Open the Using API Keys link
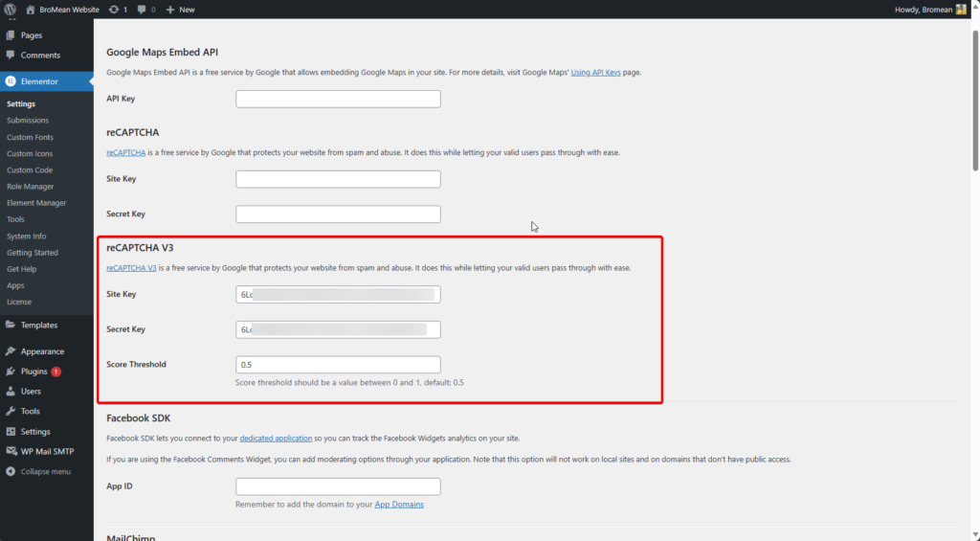Image resolution: width=980 pixels, height=541 pixels. tap(595, 72)
